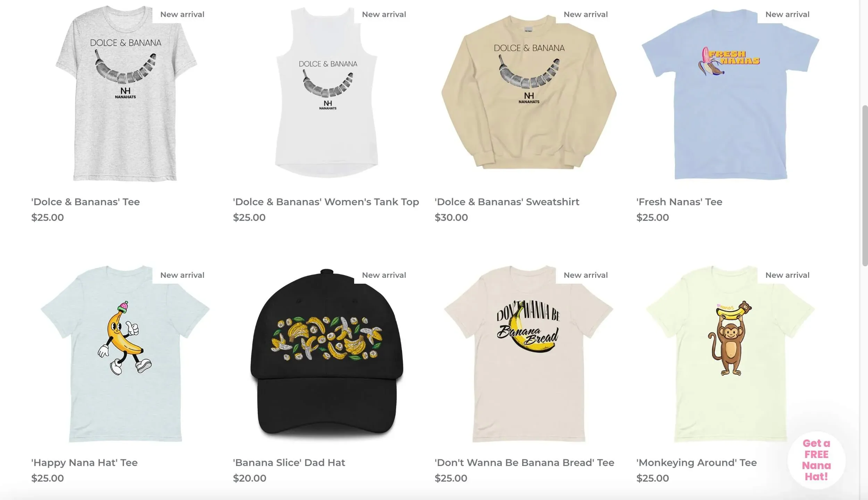View the black Banana Slice dad hat image
The width and height of the screenshot is (868, 500).
[x=327, y=354]
